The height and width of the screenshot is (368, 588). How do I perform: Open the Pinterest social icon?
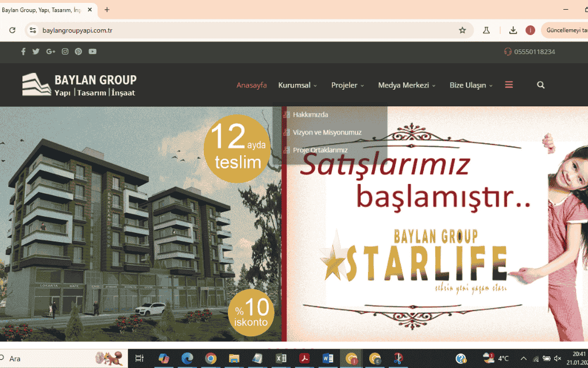click(x=78, y=52)
